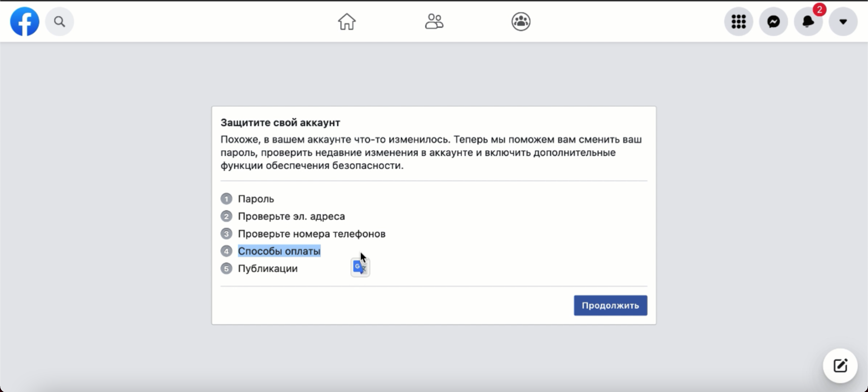Open the grid menu icon
Screen dimensions: 868x392
coord(738,22)
